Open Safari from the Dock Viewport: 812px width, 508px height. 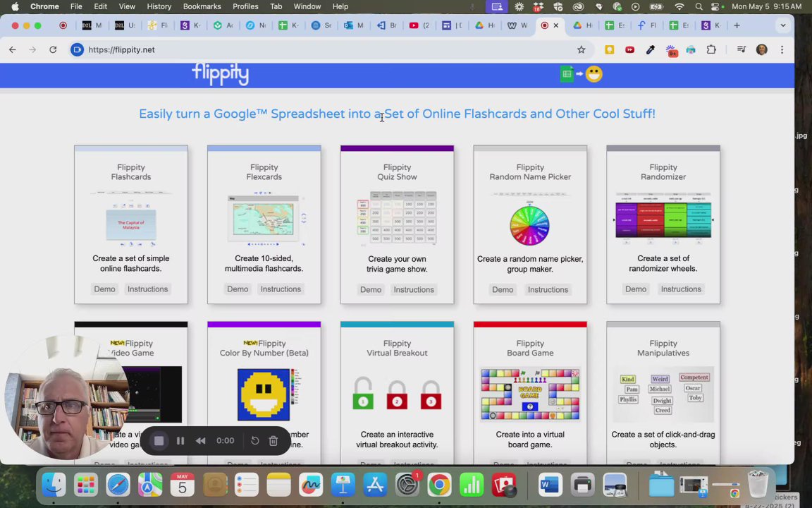point(118,485)
